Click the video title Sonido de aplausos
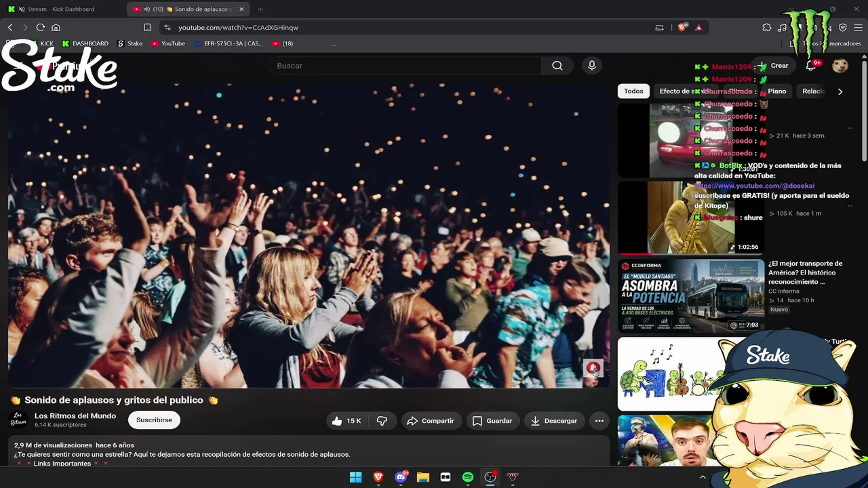The width and height of the screenshot is (868, 488). pos(114,400)
